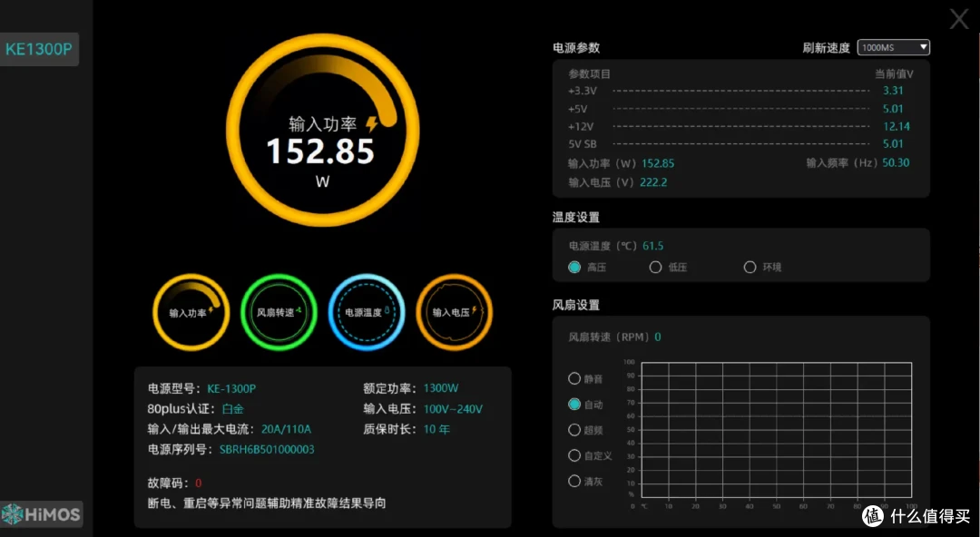This screenshot has width=980, height=537.
Task: Choose the 超频 overclock fan mode
Action: pyautogui.click(x=574, y=429)
